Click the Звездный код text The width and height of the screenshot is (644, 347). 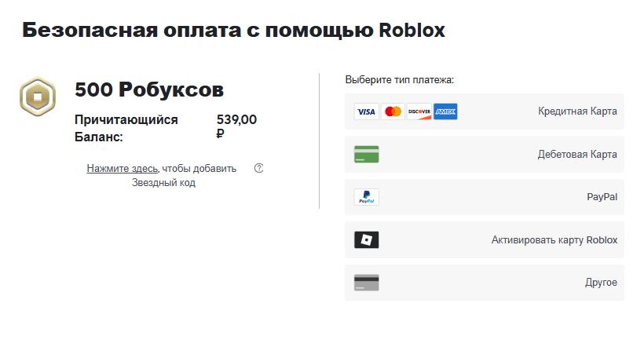point(163,182)
